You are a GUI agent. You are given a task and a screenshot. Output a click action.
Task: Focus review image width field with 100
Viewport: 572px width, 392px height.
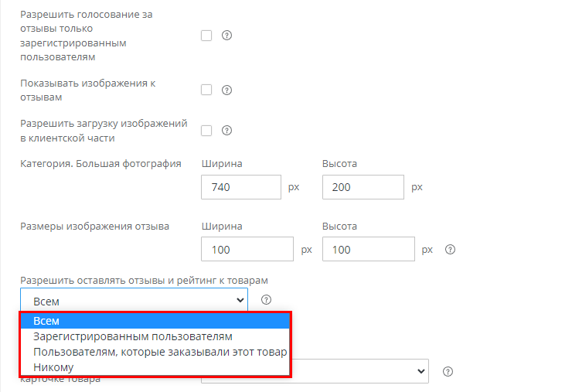point(247,249)
